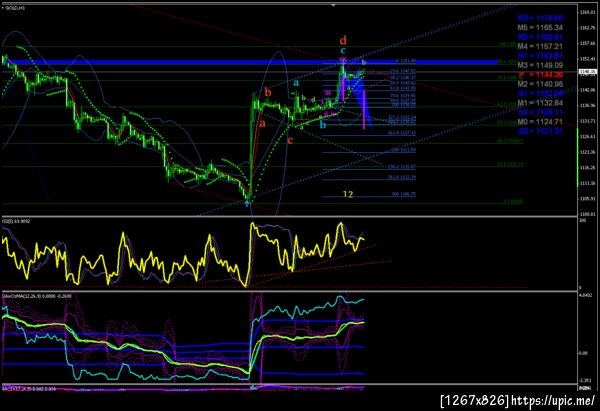Viewport: 600px width, 411px height.
Task: Click the M0 = 1124.71 level label
Action: point(540,122)
